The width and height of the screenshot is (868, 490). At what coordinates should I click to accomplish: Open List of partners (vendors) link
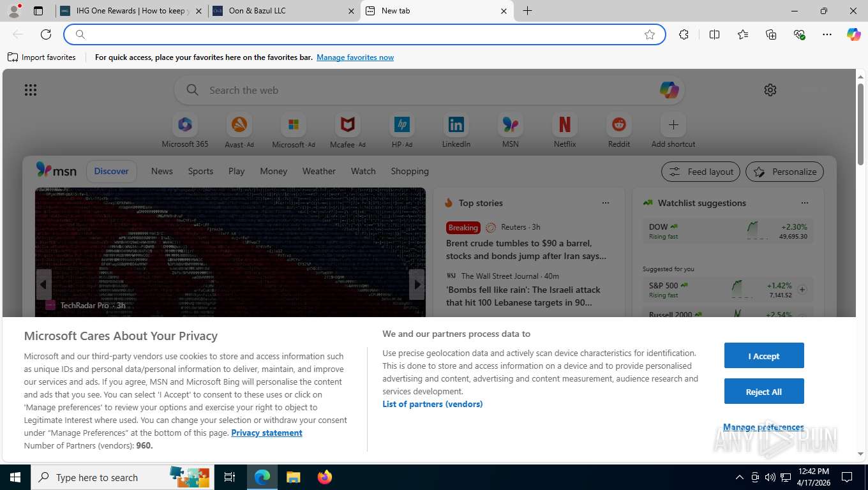click(433, 404)
